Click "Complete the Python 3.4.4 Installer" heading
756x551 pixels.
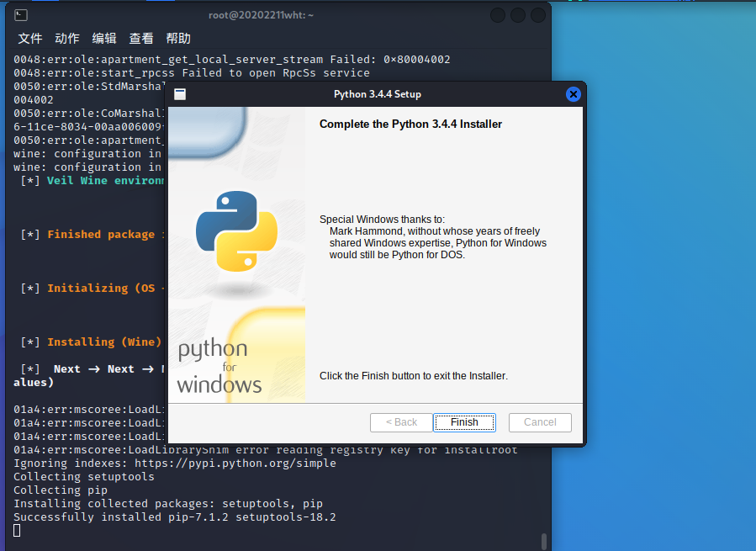(410, 124)
